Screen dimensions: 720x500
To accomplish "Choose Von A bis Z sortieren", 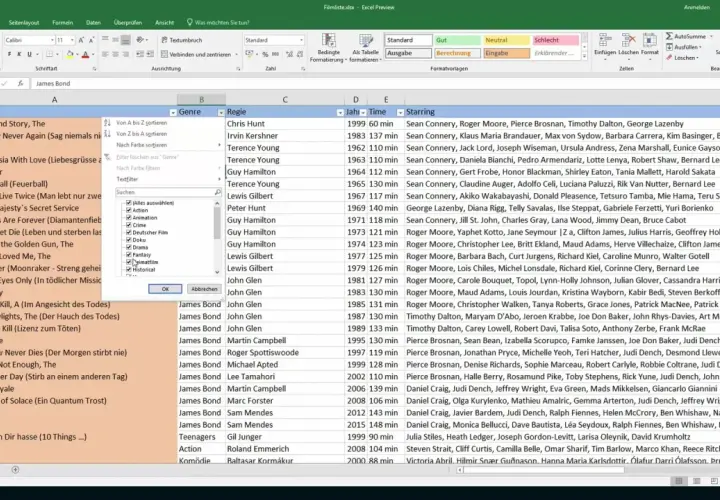I will tap(141, 123).
